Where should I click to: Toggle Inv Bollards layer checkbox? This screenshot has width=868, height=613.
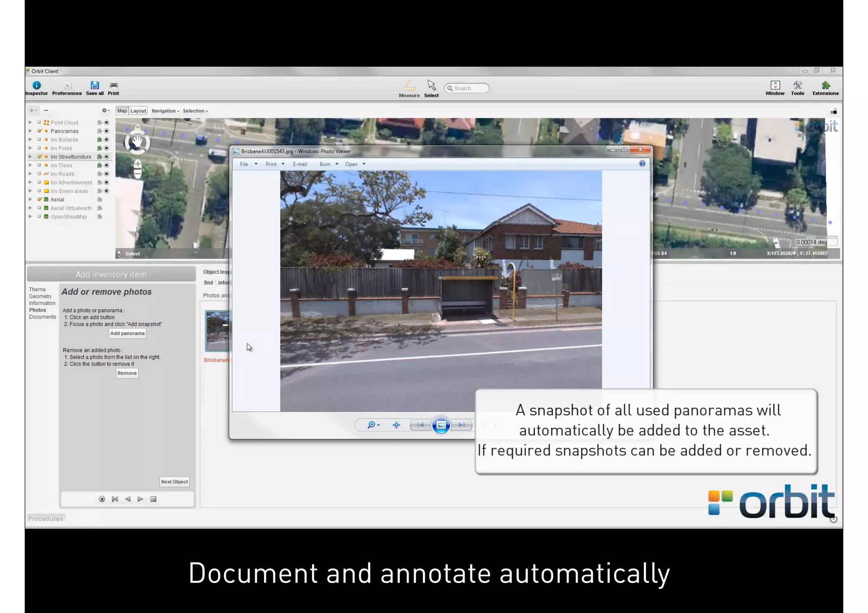[x=39, y=139]
